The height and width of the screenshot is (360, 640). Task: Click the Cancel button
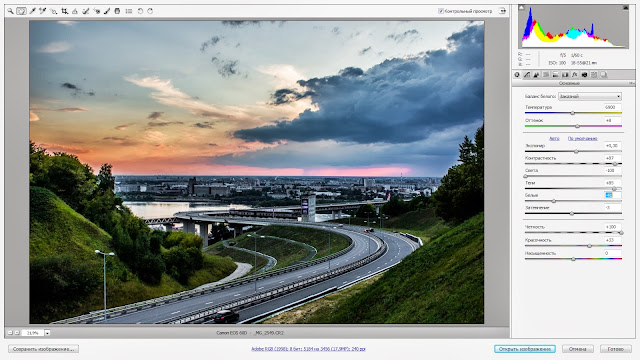click(x=578, y=349)
